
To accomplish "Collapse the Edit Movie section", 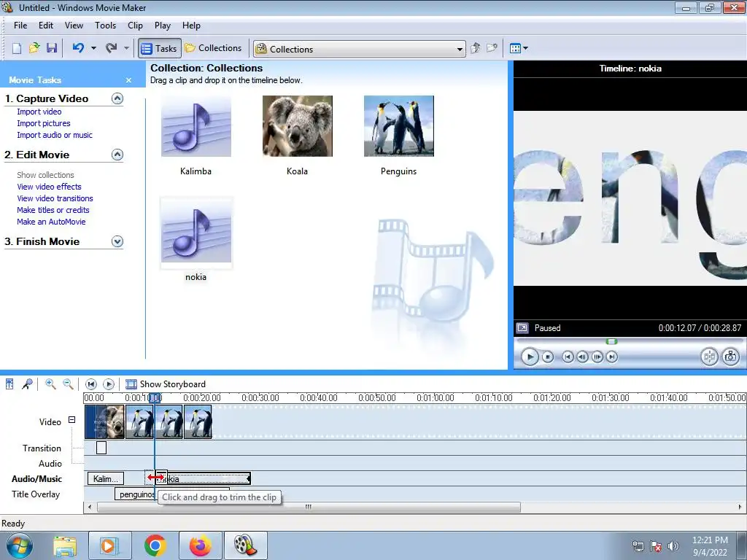I will tap(117, 155).
